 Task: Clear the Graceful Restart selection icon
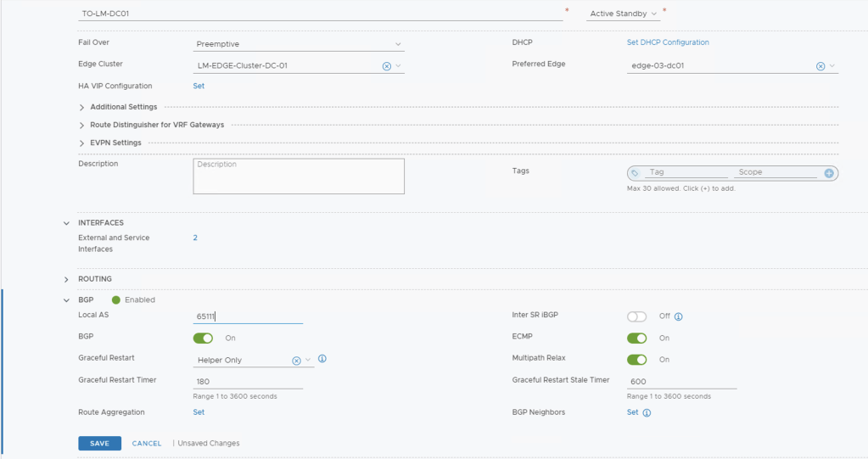click(296, 361)
